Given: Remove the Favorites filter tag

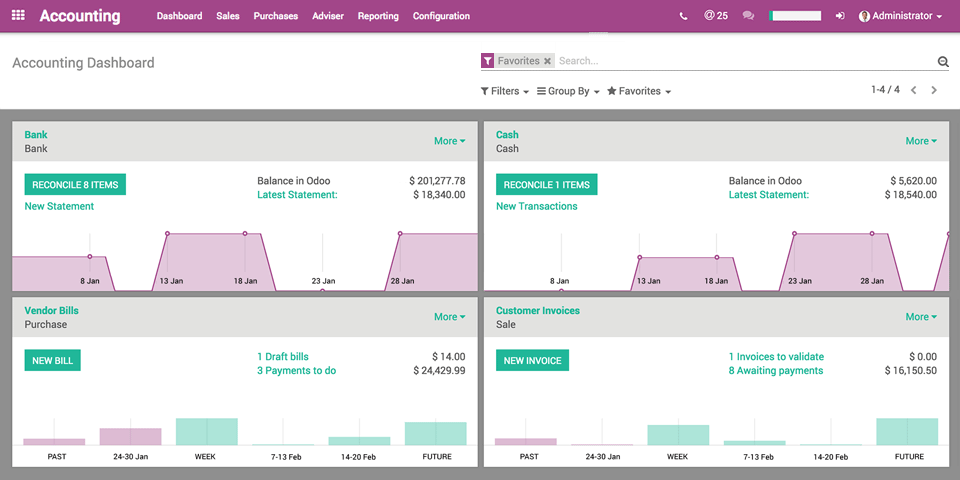Looking at the screenshot, I should pos(547,61).
